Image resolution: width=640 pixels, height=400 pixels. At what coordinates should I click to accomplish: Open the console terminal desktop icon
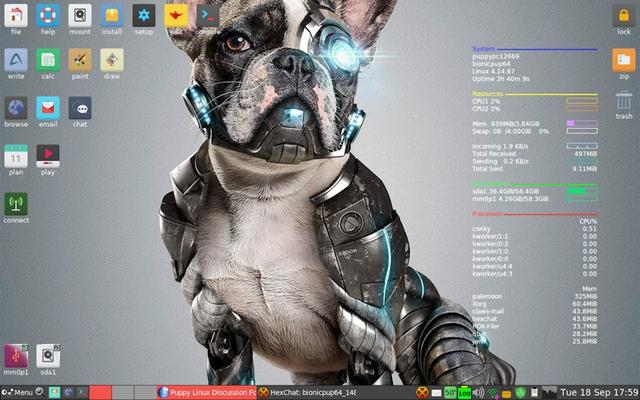click(208, 16)
